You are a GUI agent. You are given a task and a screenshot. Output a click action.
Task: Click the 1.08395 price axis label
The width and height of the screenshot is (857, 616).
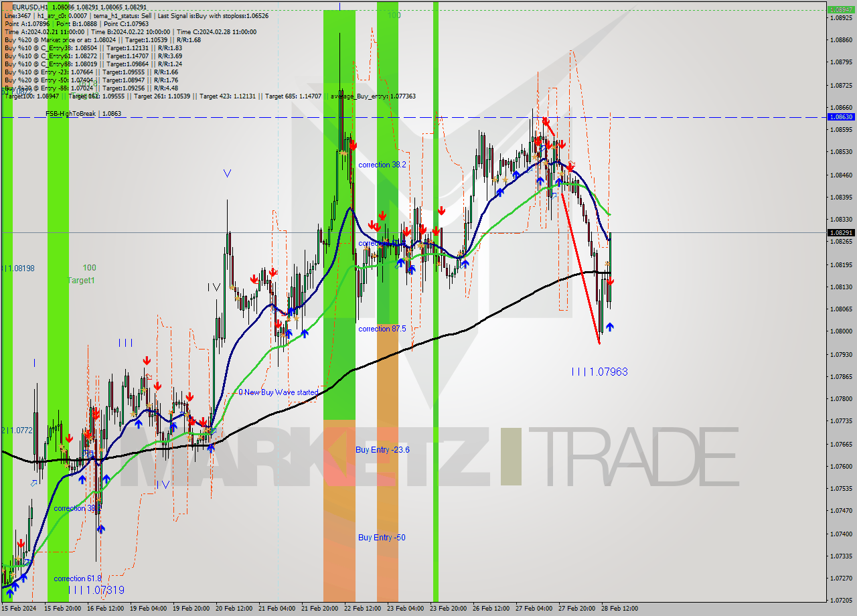click(841, 197)
